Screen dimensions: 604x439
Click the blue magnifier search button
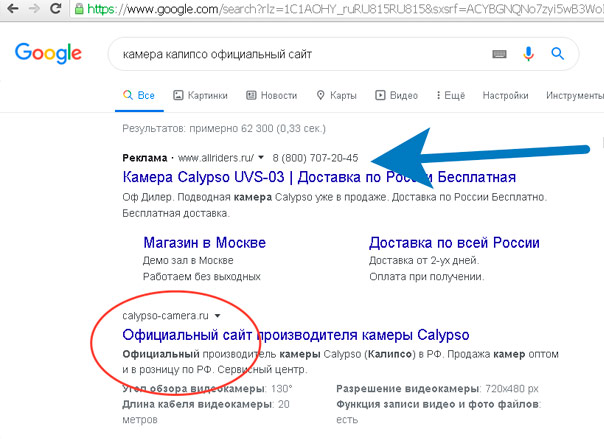point(557,54)
